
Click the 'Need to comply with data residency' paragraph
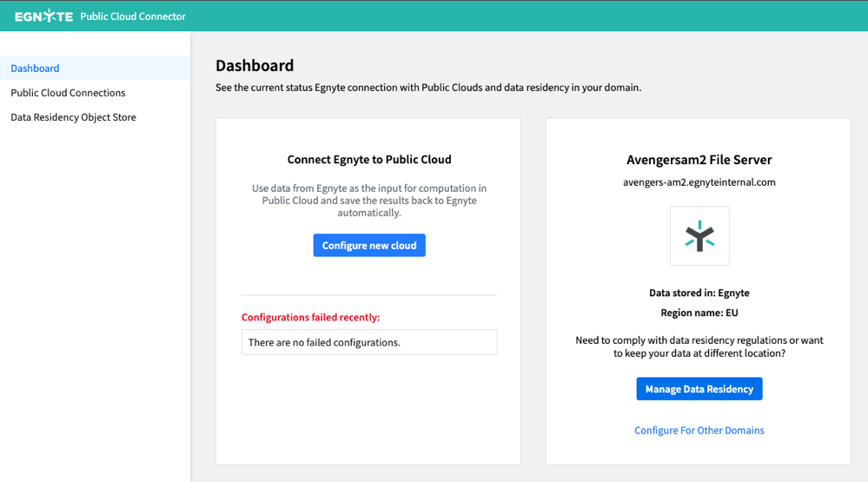[x=699, y=347]
